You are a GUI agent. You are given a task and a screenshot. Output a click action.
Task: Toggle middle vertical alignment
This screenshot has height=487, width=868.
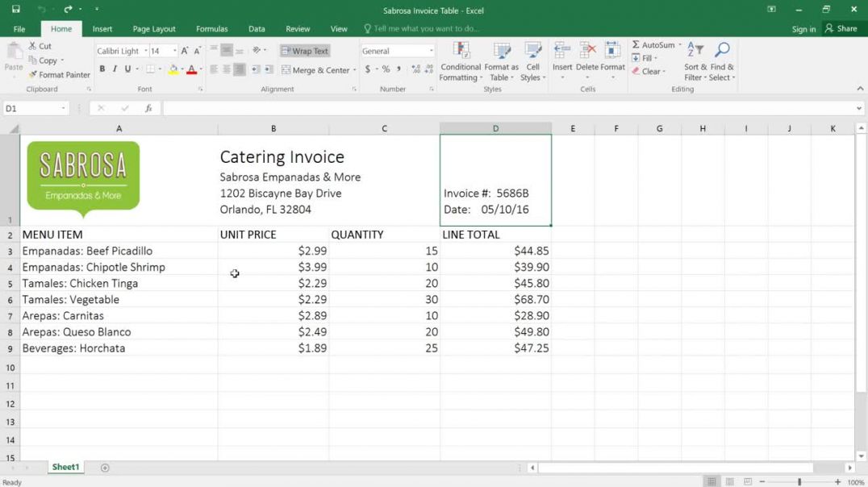(x=227, y=50)
